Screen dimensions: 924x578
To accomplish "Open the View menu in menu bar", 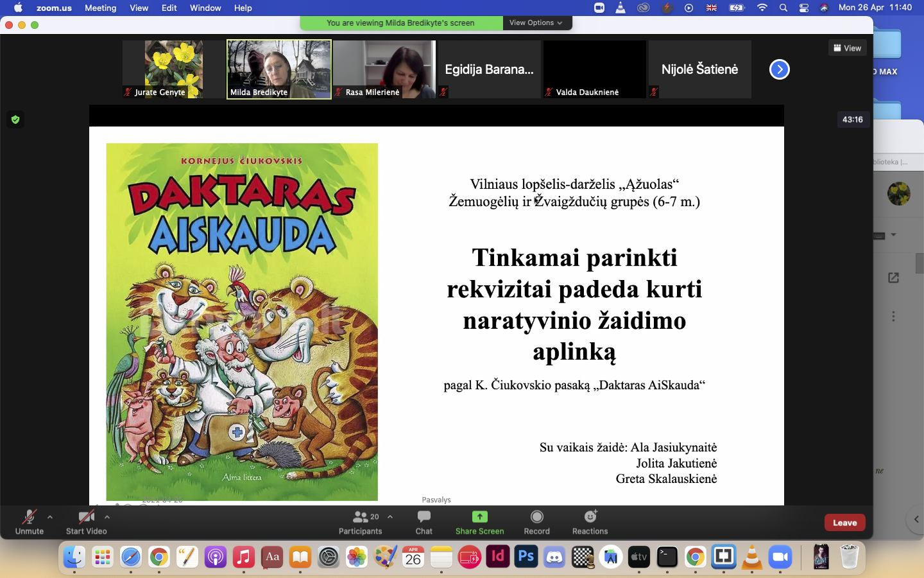I will click(139, 8).
